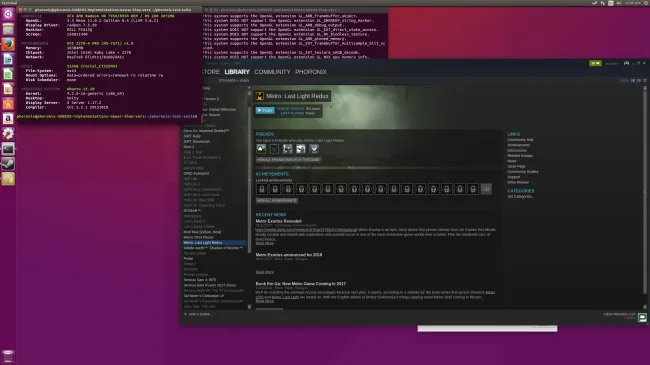The image size is (650, 365).
Task: Launch Amazon from the Ubuntu launcher
Action: (x=8, y=119)
